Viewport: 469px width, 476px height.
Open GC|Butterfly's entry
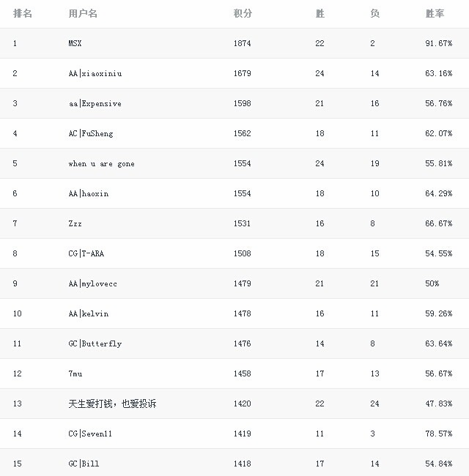point(95,344)
